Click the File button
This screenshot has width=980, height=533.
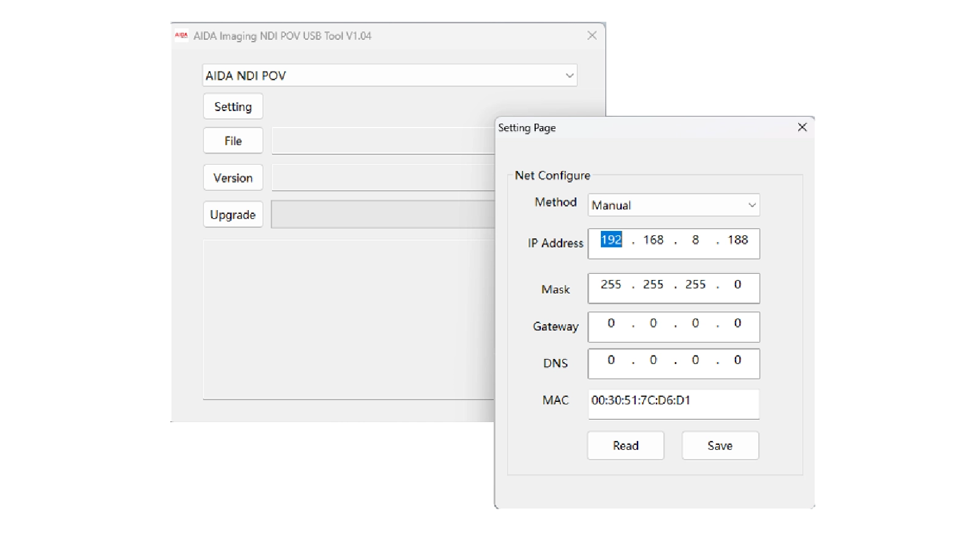(x=233, y=141)
